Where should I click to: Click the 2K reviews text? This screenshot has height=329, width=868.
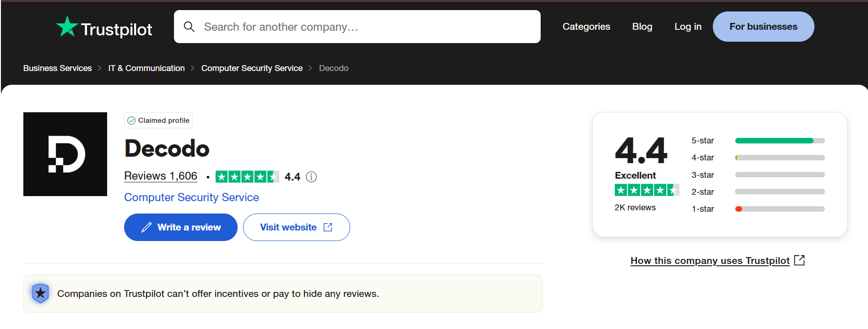[635, 208]
